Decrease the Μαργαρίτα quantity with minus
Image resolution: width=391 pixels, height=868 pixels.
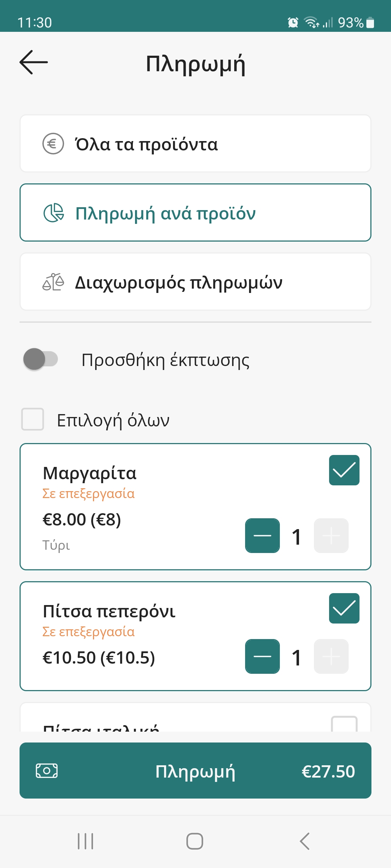[x=262, y=536]
